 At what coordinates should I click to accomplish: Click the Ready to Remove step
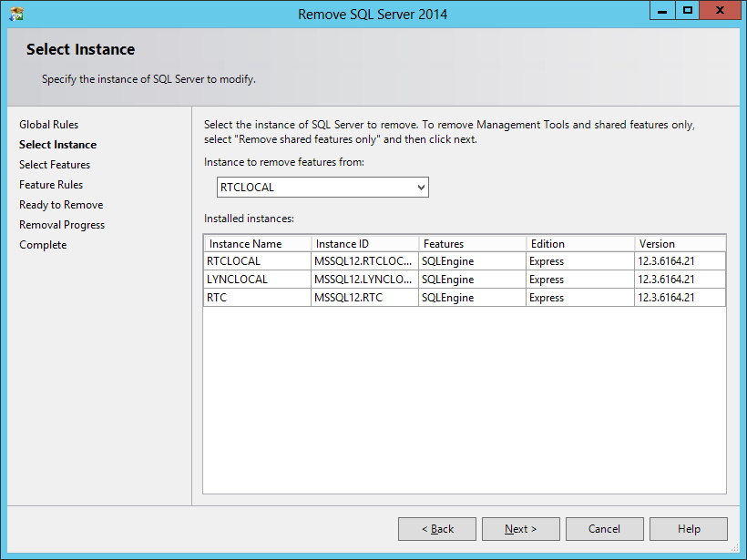point(61,205)
